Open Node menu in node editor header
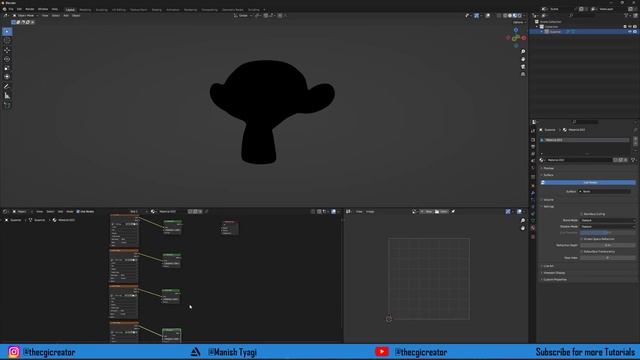 (x=70, y=211)
